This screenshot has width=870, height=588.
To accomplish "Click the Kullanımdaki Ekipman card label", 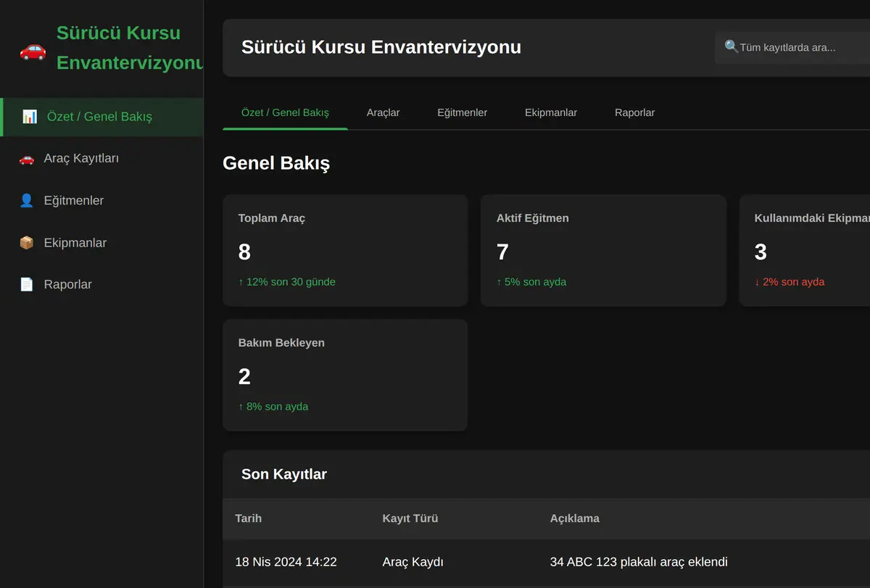I will click(x=812, y=218).
